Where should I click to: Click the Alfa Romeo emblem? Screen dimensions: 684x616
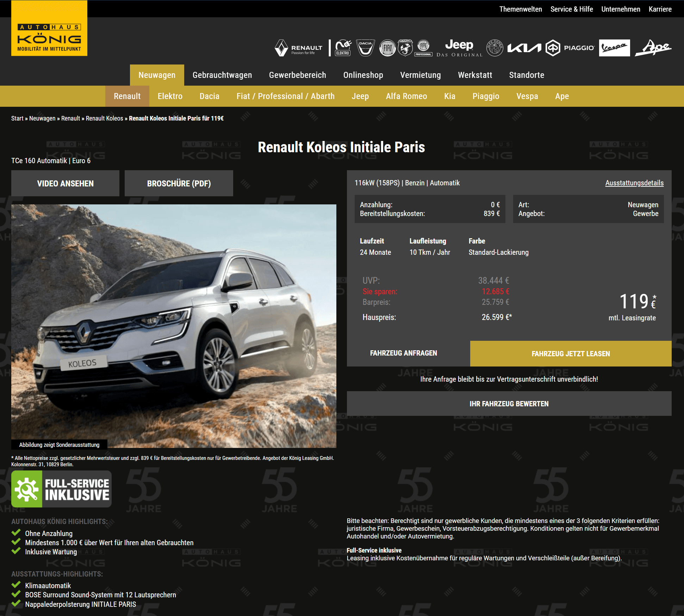click(495, 48)
